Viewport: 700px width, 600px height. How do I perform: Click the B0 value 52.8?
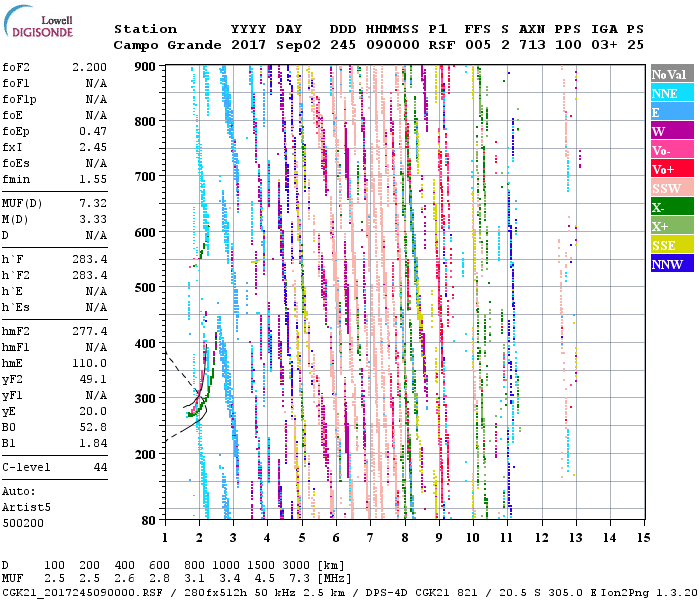pyautogui.click(x=93, y=426)
